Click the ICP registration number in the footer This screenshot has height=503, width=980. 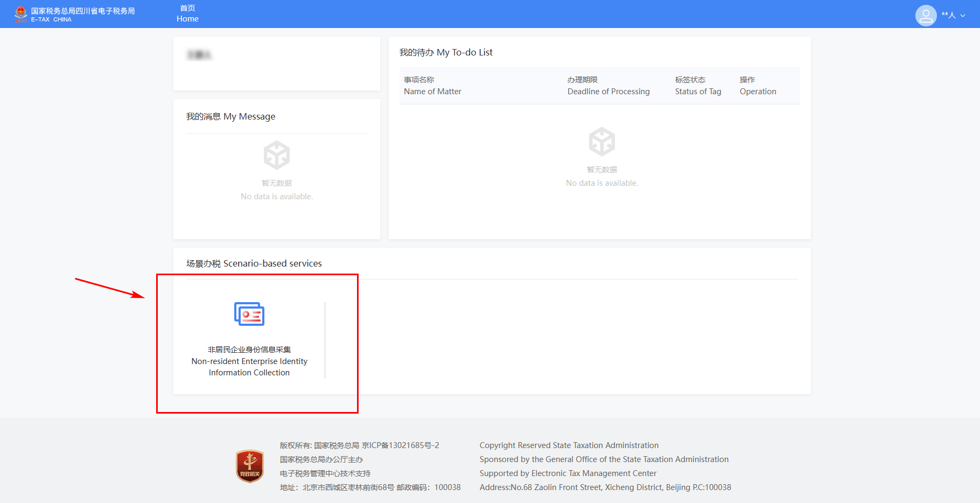pos(400,445)
